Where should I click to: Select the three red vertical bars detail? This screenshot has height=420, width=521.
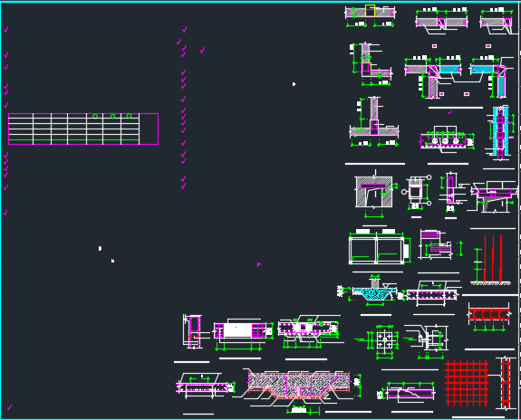point(493,258)
